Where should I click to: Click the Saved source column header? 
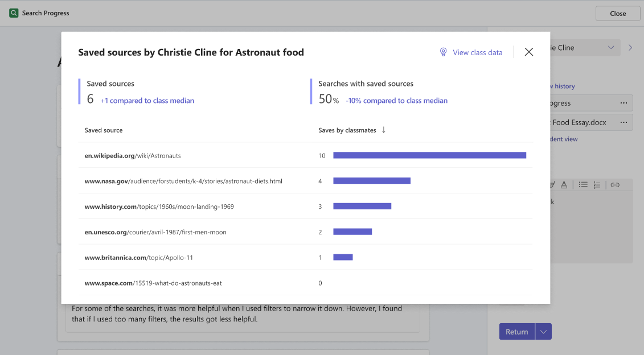coord(104,130)
